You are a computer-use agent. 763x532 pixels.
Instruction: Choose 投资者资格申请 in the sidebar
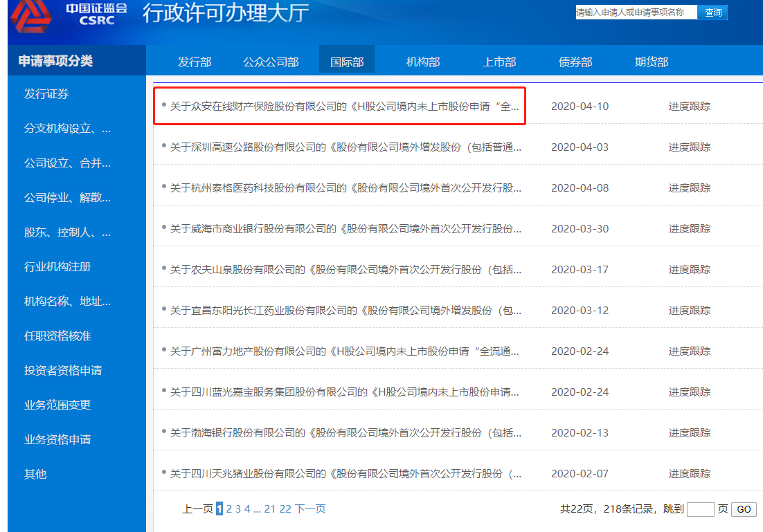tap(63, 371)
